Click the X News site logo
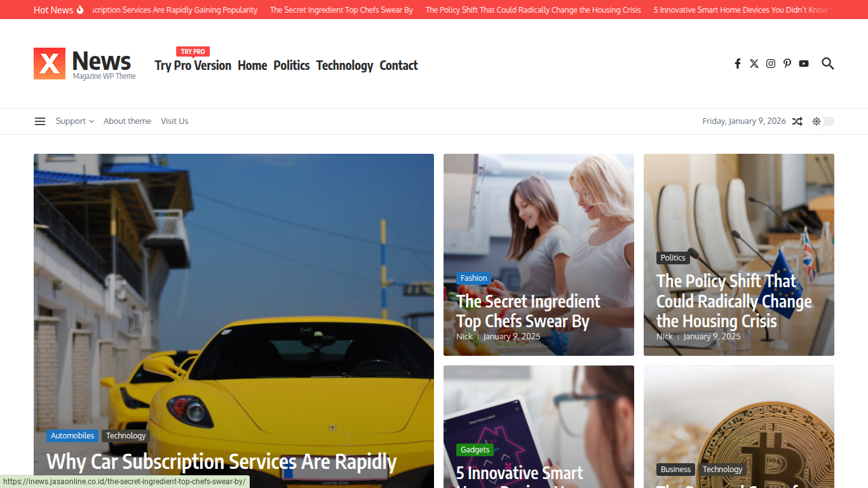The width and height of the screenshot is (868, 488). (x=85, y=64)
